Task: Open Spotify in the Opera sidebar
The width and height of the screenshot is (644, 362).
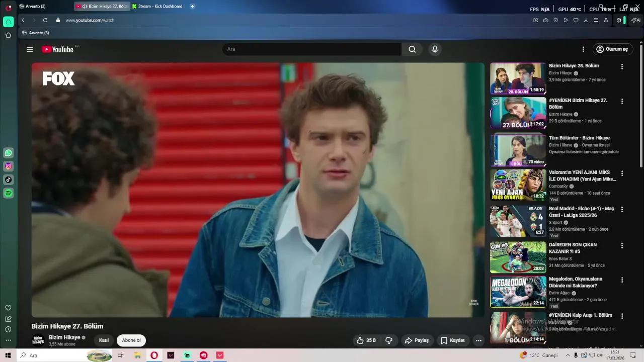Action: pos(9,193)
